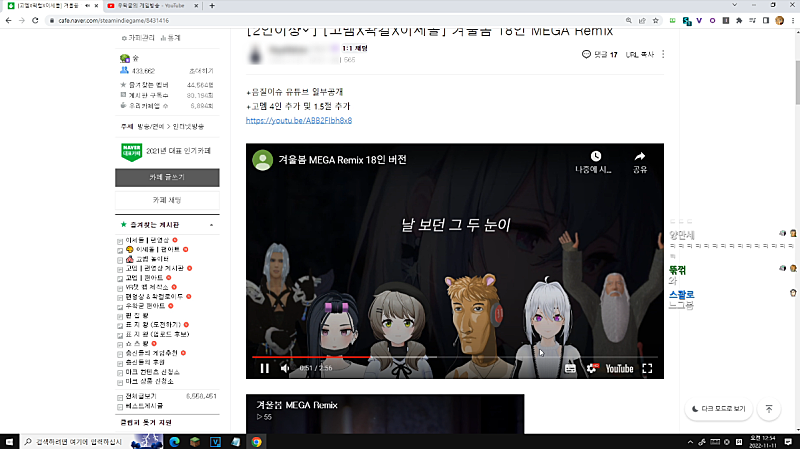This screenshot has height=449, width=800.
Task: Collapse the 즐겨찾는 게시판 section
Action: [211, 225]
